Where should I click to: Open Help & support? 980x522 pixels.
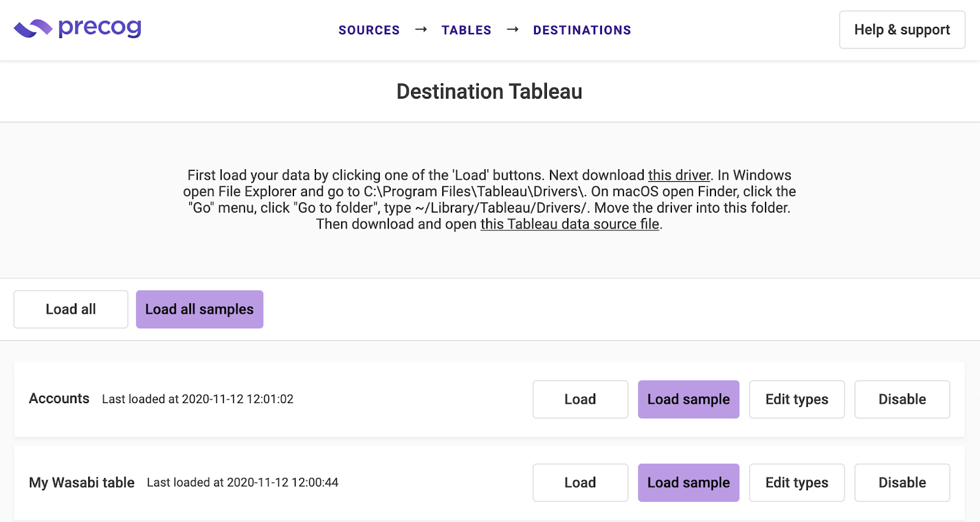click(902, 29)
